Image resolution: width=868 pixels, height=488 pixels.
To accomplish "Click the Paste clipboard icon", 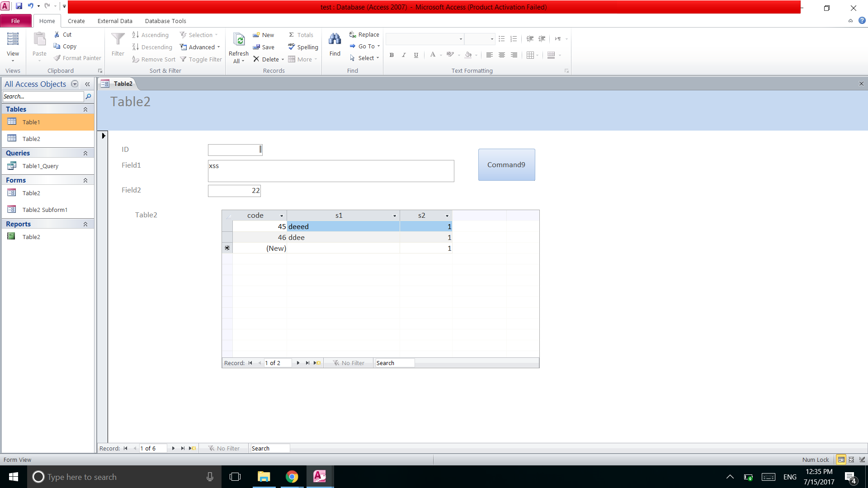I will (x=39, y=40).
